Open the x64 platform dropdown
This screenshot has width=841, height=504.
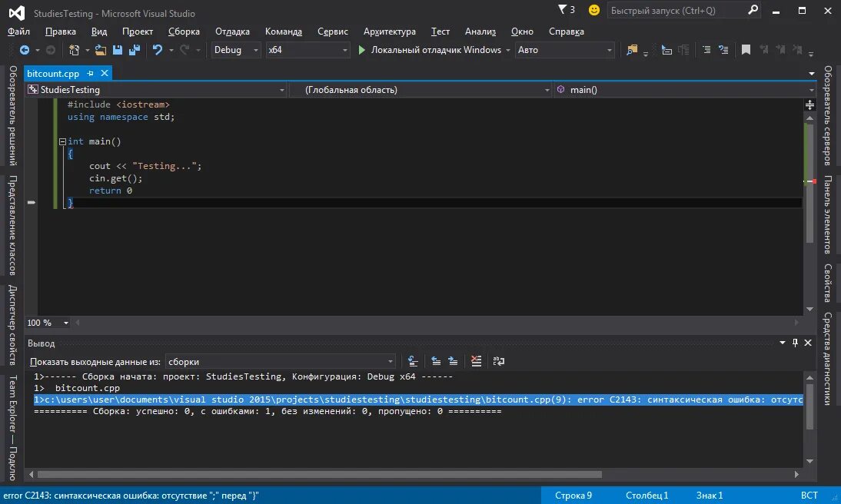tap(307, 50)
